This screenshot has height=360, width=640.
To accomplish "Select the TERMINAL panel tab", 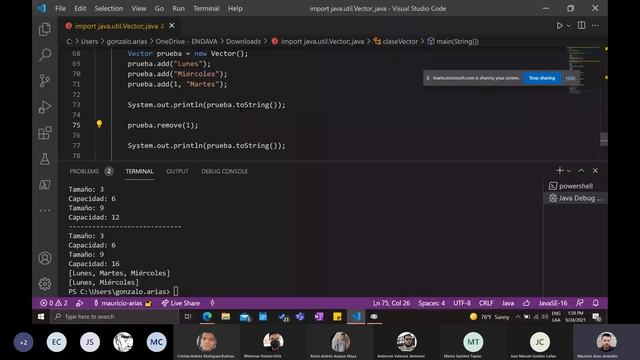I will click(x=139, y=171).
